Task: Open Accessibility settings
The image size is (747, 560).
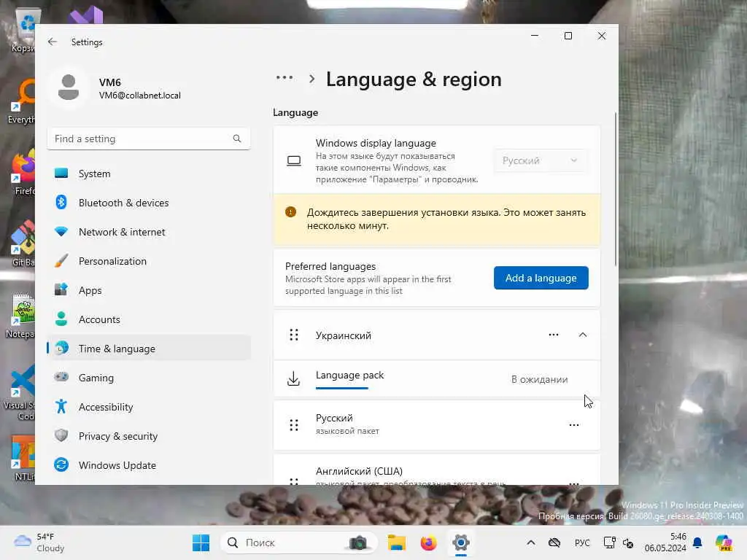Action: 149,407
